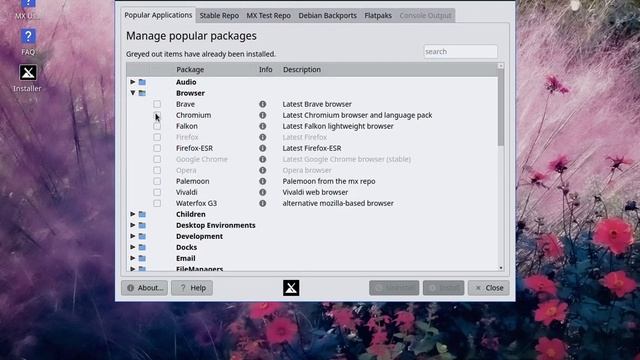Tick the Brave checkbox

[157, 104]
